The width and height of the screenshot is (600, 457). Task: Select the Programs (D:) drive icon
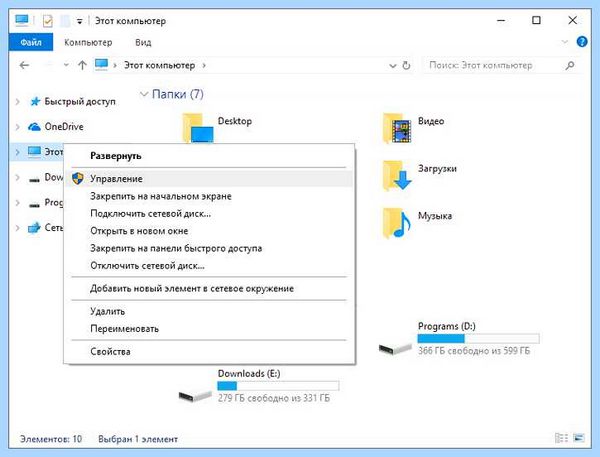395,348
